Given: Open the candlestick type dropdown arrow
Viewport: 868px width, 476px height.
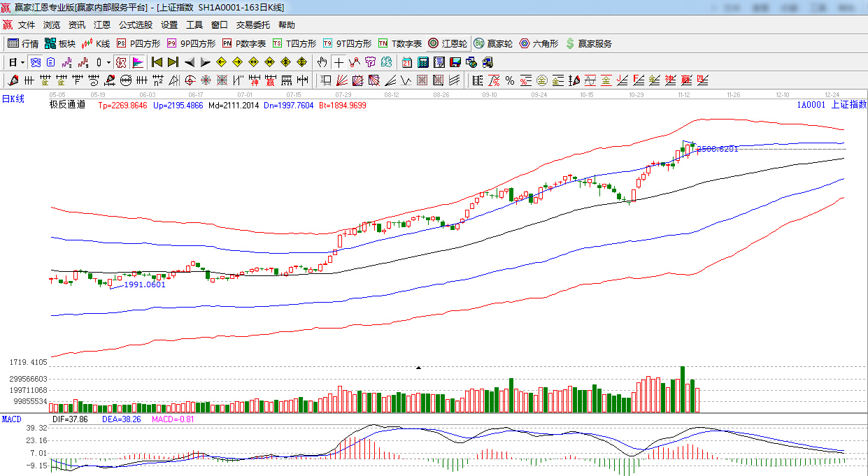Looking at the screenshot, I should (x=108, y=62).
